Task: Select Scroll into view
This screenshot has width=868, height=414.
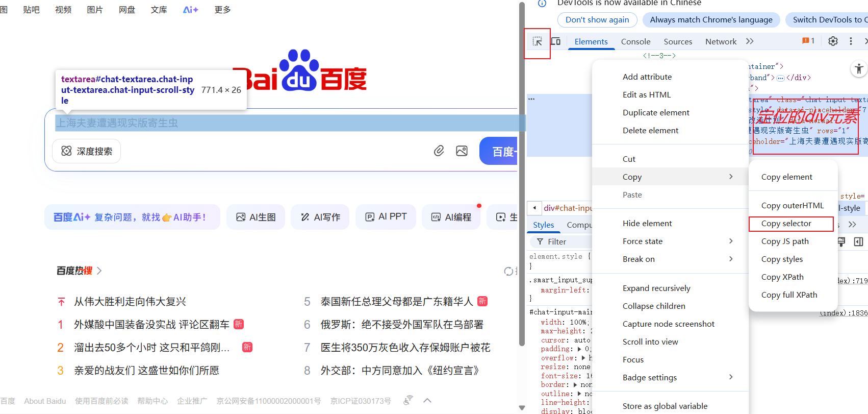Action: pyautogui.click(x=670, y=342)
